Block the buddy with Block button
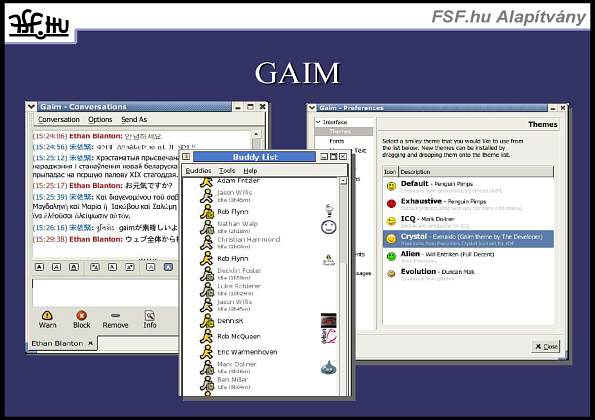Screen dimensions: 595x420 click(x=82, y=320)
